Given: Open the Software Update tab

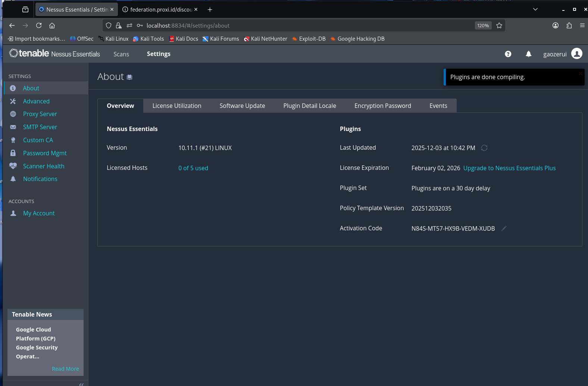Looking at the screenshot, I should point(242,106).
